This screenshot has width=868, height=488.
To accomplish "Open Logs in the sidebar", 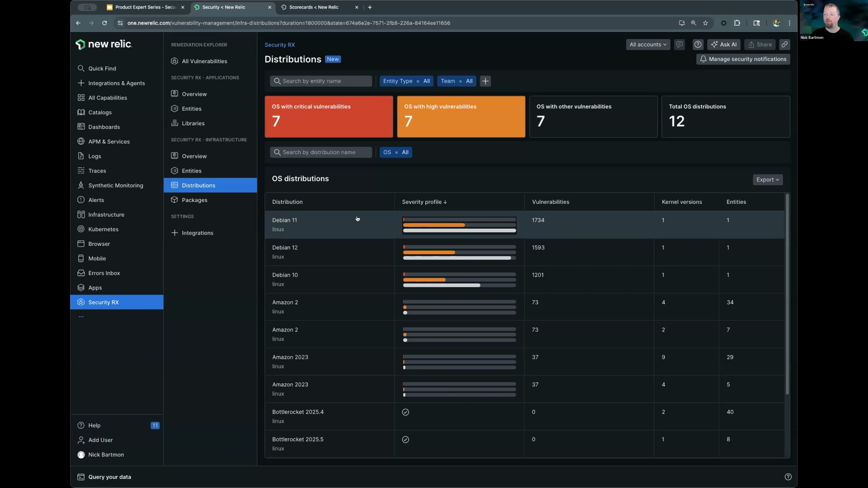I will pyautogui.click(x=94, y=156).
